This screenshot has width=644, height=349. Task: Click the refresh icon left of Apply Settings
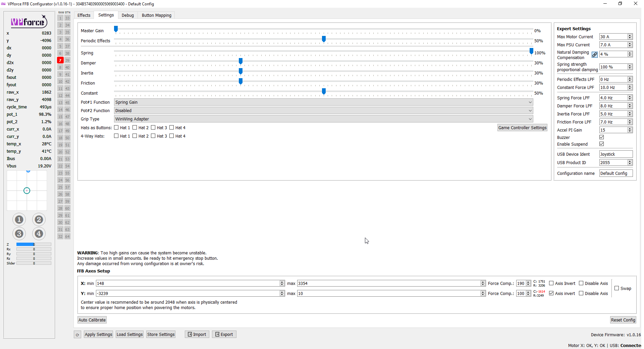click(x=77, y=335)
